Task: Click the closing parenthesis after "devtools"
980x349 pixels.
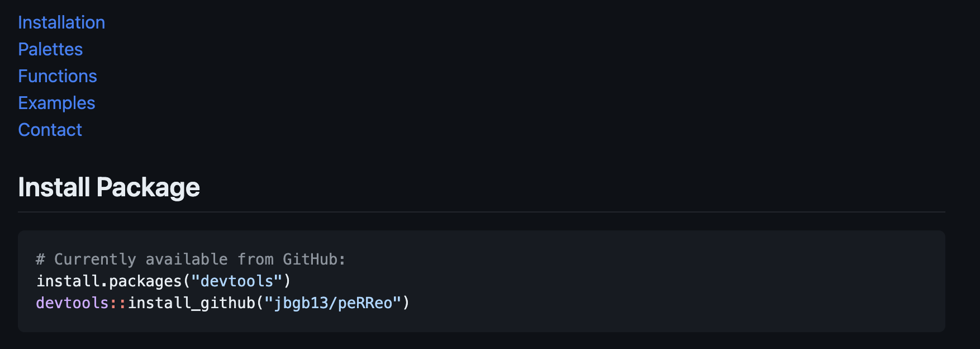Action: coord(287,281)
